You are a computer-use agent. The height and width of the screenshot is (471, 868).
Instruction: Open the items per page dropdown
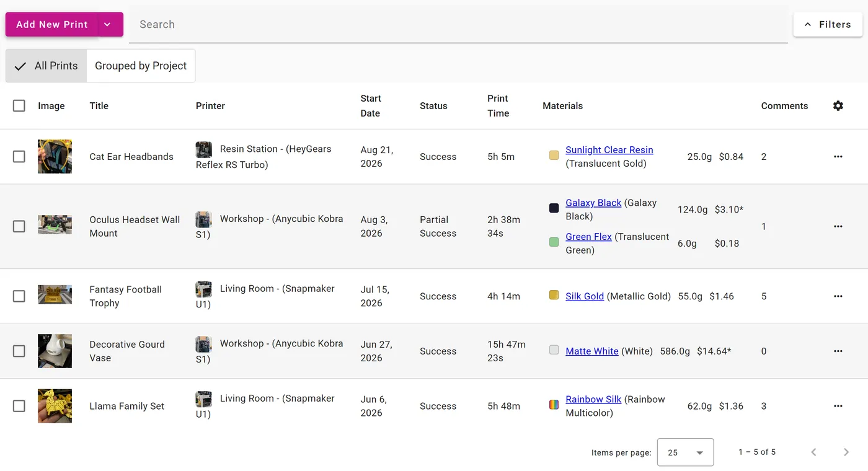click(x=685, y=452)
